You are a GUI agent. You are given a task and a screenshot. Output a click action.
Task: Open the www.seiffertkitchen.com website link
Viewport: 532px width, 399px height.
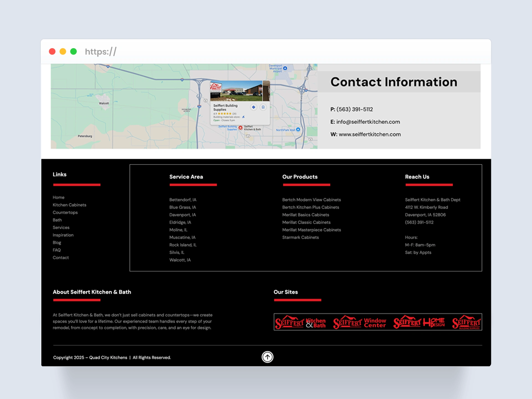370,134
